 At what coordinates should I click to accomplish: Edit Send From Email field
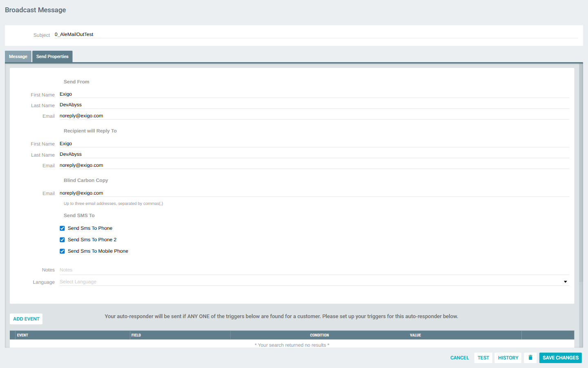pyautogui.click(x=314, y=116)
